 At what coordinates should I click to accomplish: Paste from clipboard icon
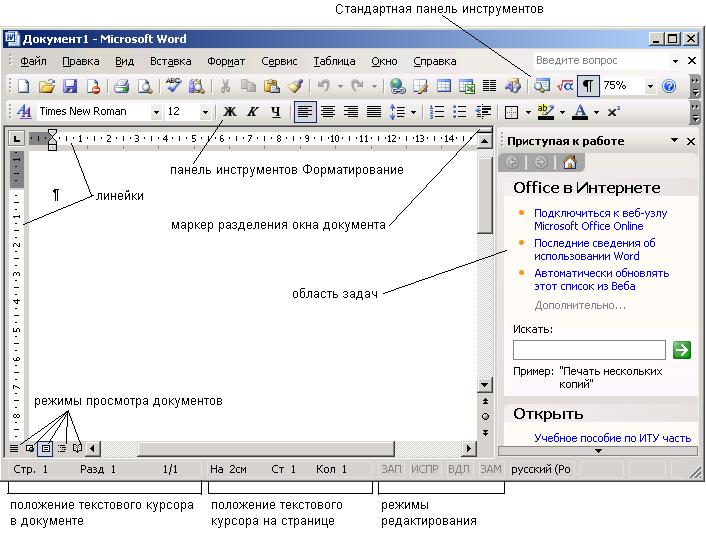pyautogui.click(x=272, y=86)
